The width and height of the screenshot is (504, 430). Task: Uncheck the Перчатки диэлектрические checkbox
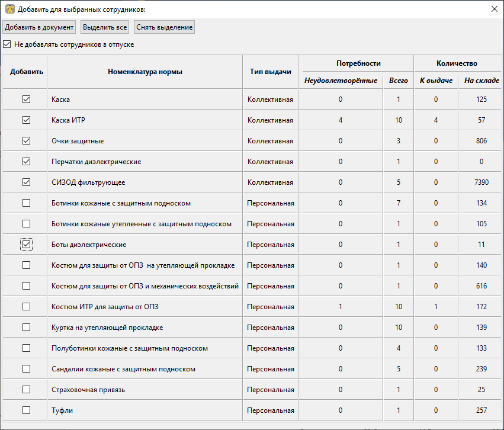coord(27,161)
